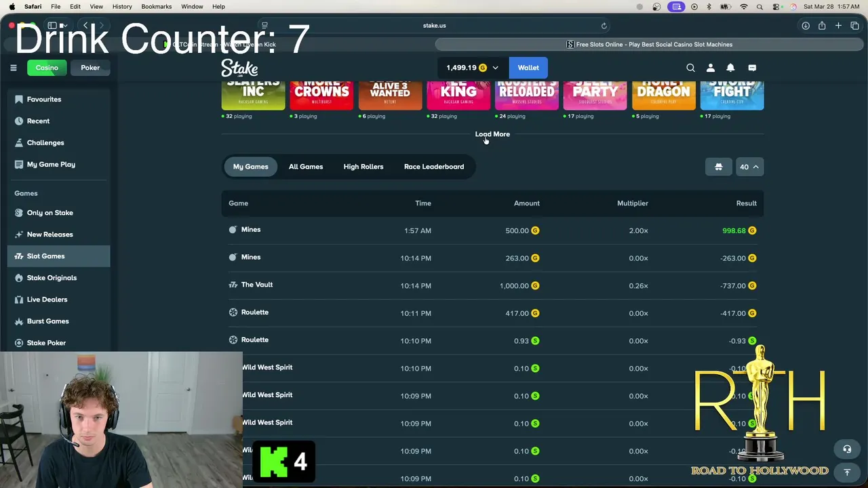Click the Roulette row with 417.00
868x488 pixels.
click(x=492, y=313)
